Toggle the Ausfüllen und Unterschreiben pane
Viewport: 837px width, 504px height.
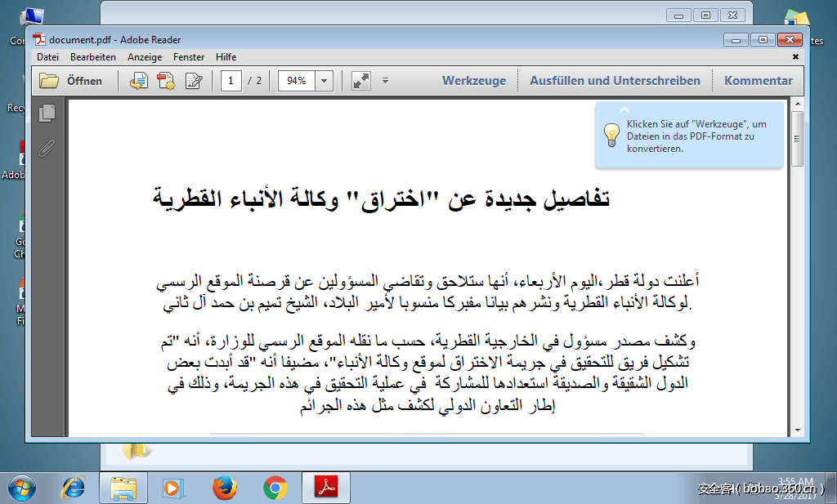(615, 80)
